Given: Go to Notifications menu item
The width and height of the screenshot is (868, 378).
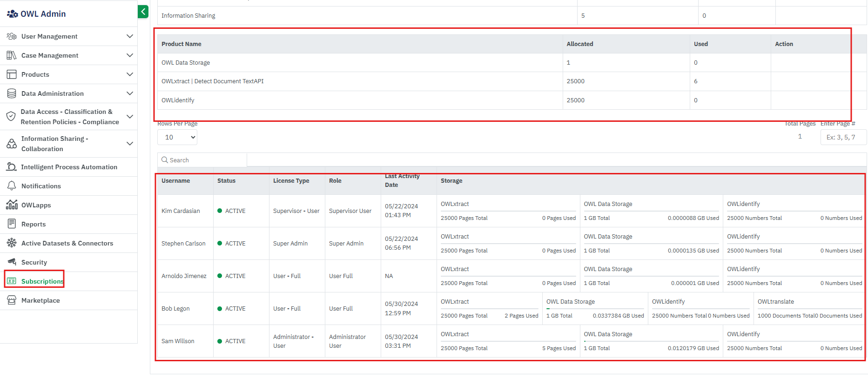Looking at the screenshot, I should pyautogui.click(x=69, y=186).
